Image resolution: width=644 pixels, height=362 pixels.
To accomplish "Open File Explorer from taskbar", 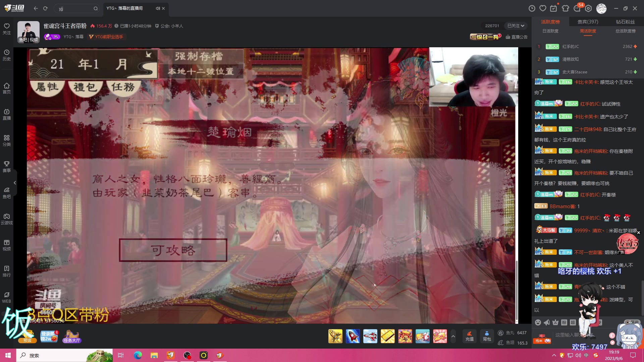I will 154,355.
